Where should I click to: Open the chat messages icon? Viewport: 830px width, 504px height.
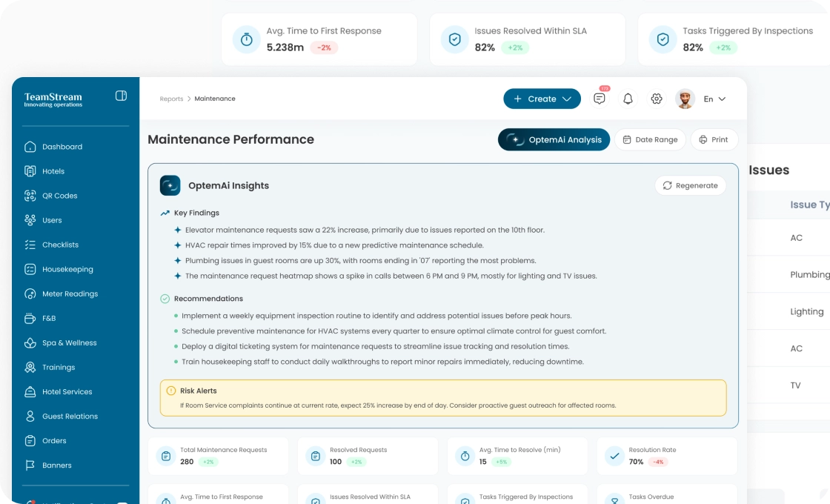600,99
